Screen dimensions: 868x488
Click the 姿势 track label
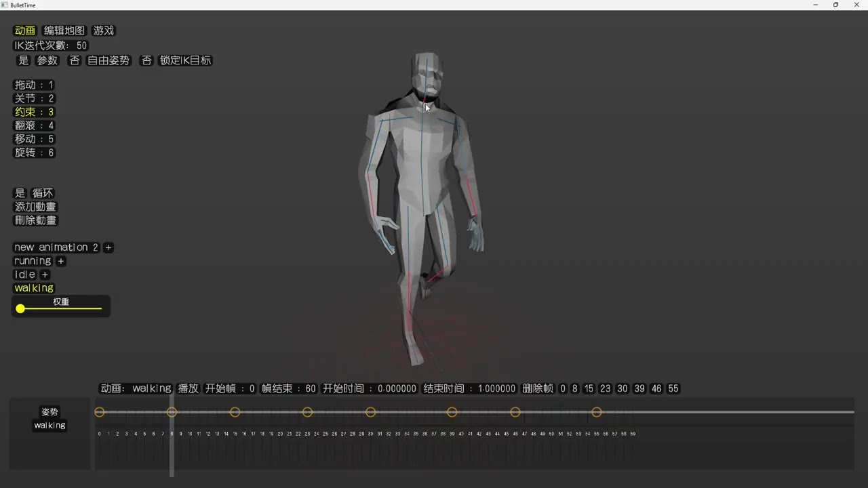point(50,411)
